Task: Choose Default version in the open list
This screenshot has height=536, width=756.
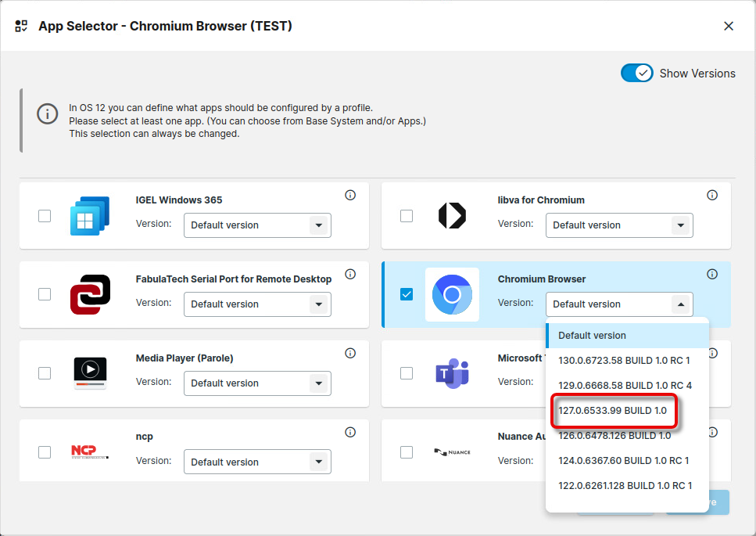Action: pos(592,336)
